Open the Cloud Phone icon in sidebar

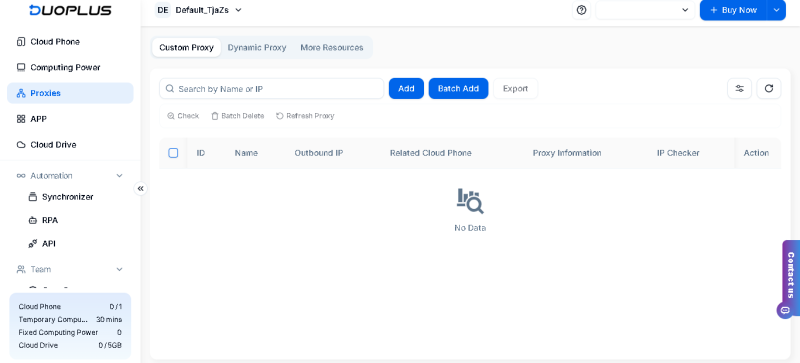pos(21,42)
